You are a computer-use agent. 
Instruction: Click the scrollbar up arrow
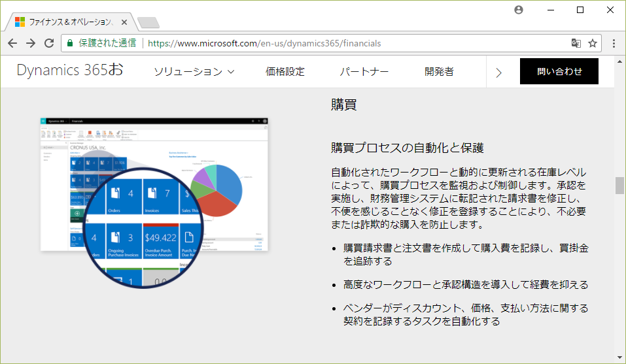619,61
